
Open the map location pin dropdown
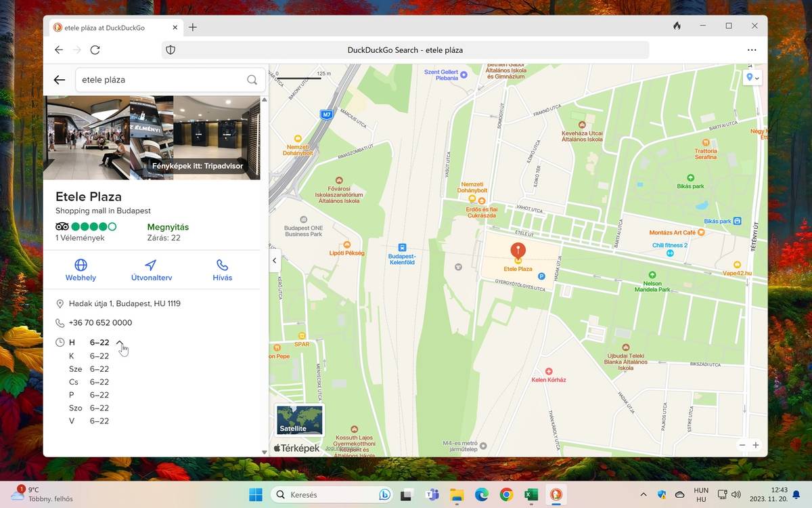[752, 78]
